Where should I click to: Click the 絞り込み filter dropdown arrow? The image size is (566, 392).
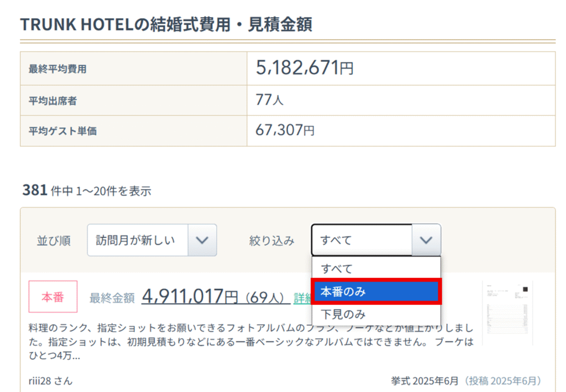pos(426,240)
